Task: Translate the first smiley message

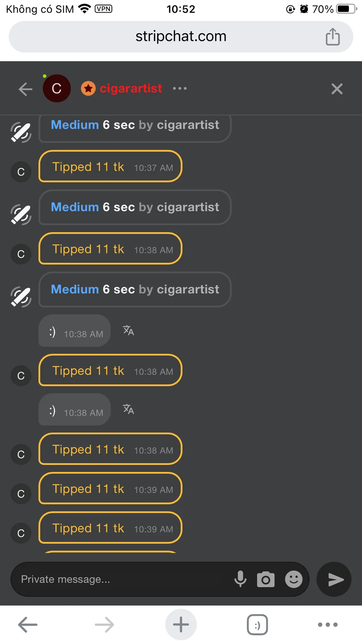Action: click(128, 330)
